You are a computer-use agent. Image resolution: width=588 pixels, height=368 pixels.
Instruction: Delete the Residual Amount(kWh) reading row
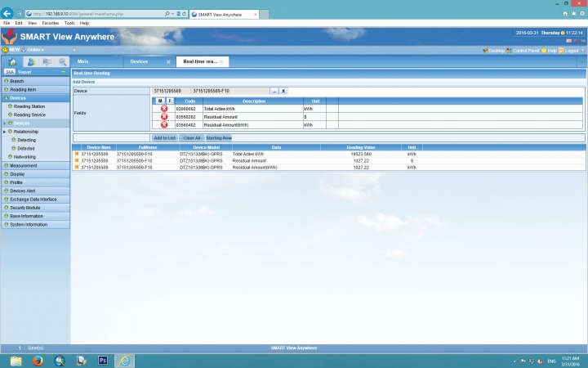pyautogui.click(x=77, y=167)
